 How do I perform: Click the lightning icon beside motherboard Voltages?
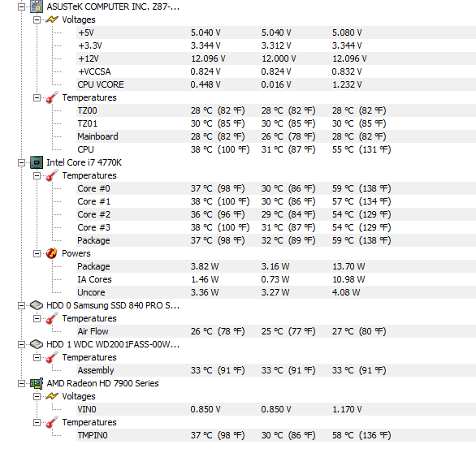pyautogui.click(x=52, y=19)
